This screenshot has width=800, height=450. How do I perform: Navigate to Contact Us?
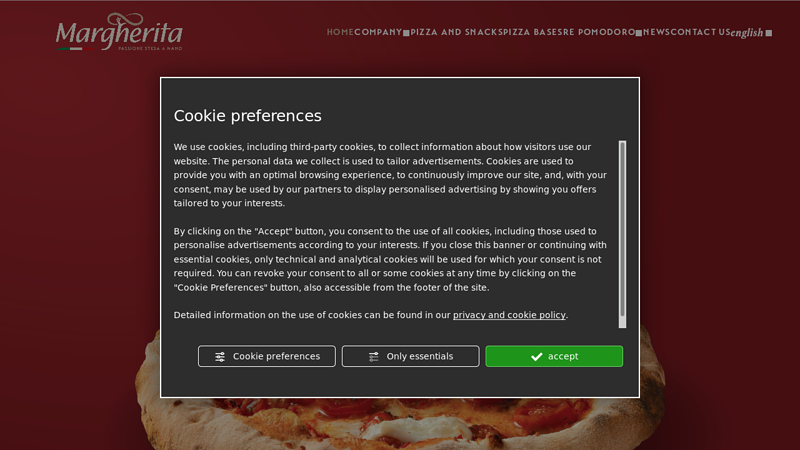[x=700, y=32]
